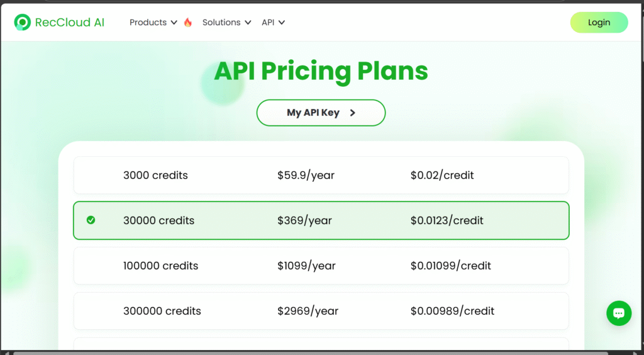Select the 300000 credits plan

321,311
